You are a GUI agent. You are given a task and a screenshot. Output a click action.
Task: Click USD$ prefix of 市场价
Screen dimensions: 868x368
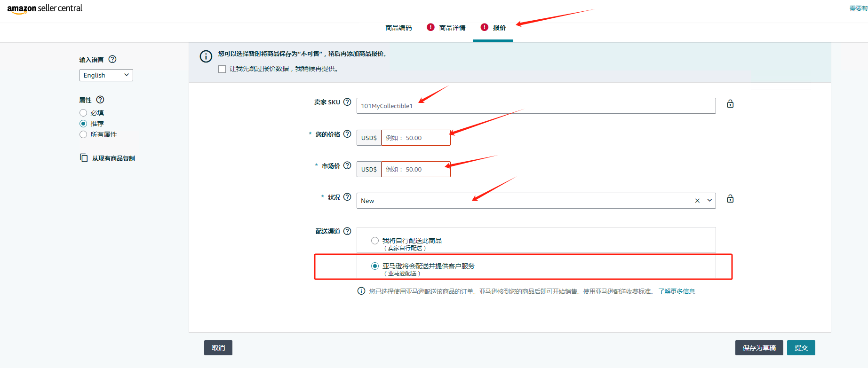click(x=369, y=169)
